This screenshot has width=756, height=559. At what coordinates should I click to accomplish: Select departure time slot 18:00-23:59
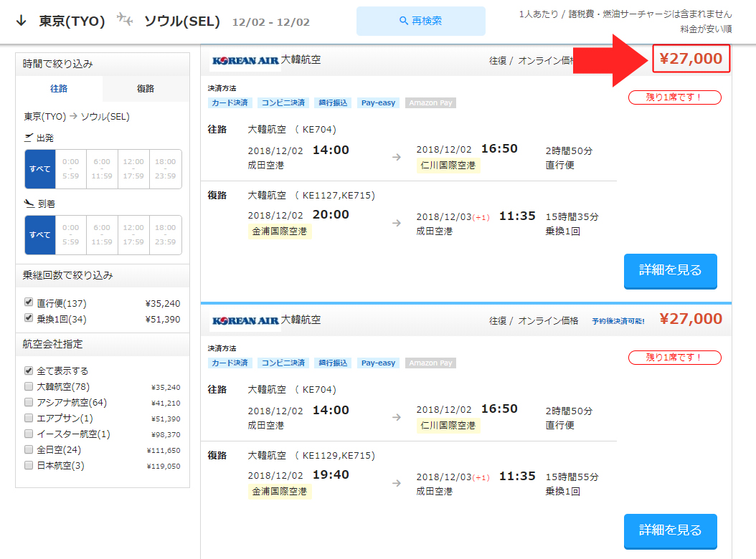(166, 169)
